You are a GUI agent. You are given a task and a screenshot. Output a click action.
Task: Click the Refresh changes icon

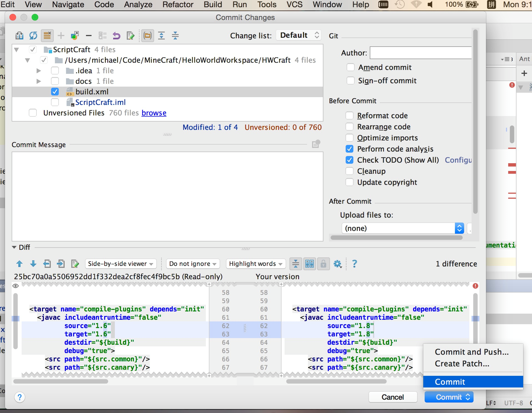click(33, 36)
